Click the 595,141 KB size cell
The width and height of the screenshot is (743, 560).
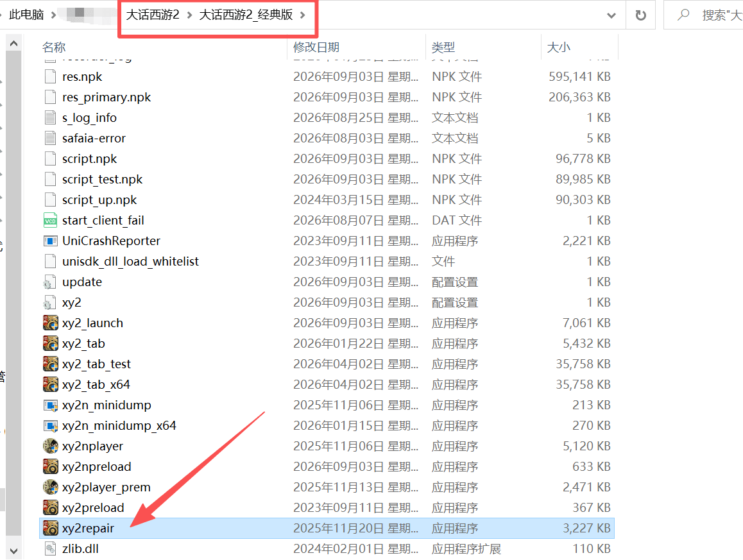click(579, 77)
